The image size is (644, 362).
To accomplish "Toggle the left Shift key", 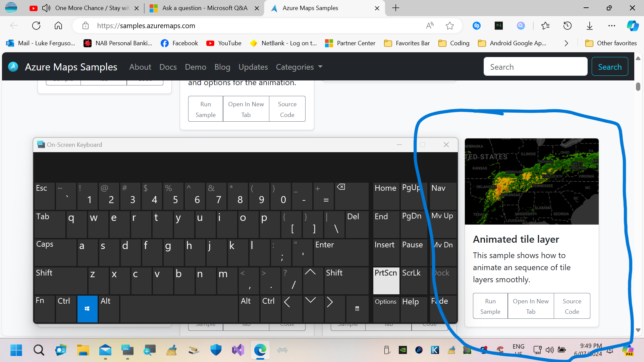I will (60, 281).
